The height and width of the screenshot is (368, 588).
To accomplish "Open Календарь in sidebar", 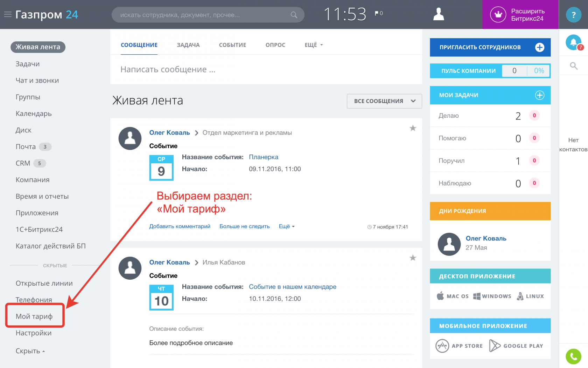I will (x=34, y=114).
